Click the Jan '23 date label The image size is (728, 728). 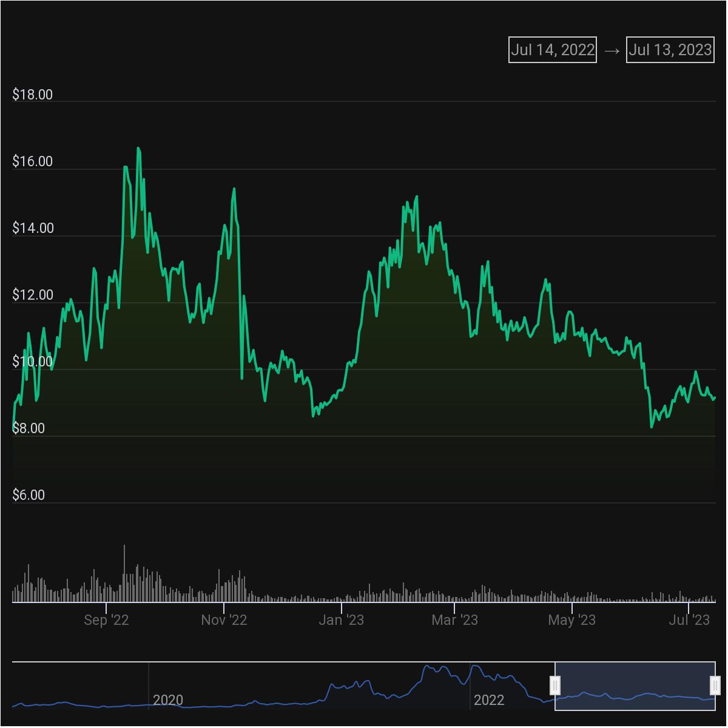342,620
